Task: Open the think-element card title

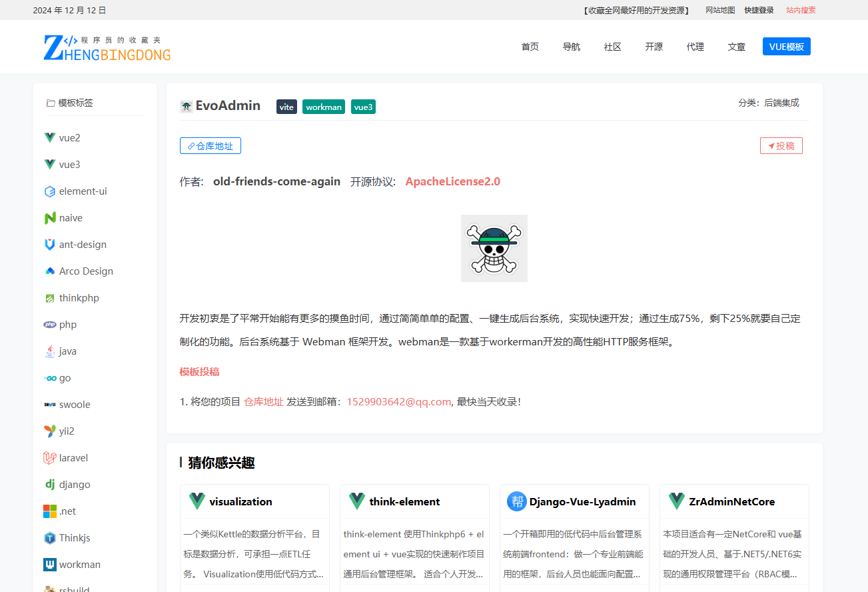Action: [405, 501]
